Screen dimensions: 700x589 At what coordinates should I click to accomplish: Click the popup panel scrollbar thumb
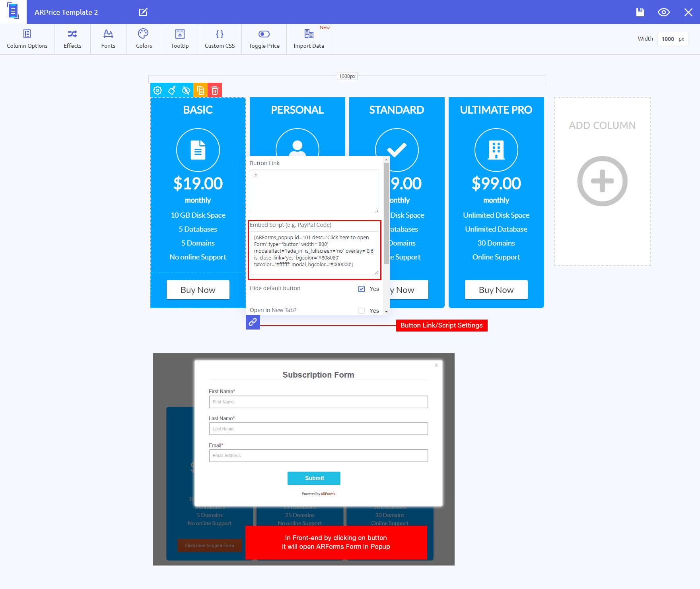(386, 213)
